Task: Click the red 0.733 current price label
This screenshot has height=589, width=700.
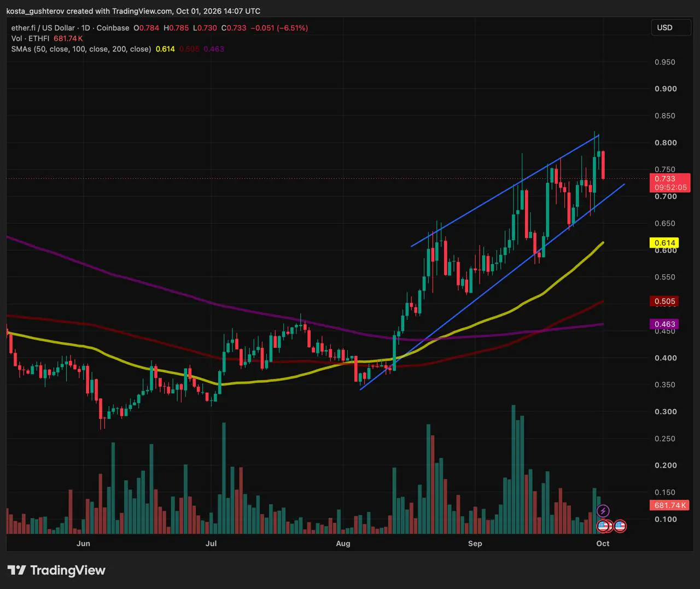Action: pos(669,179)
